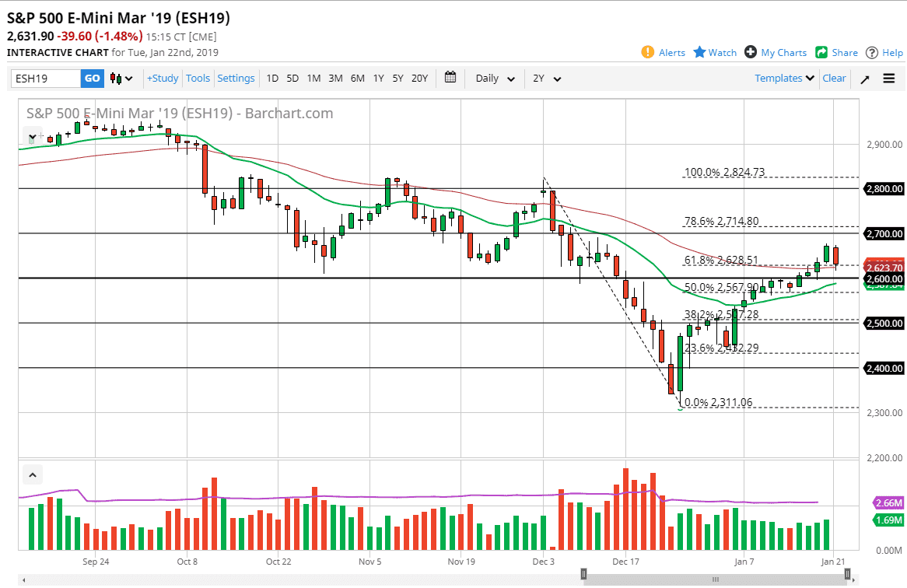Click the My Charts plus icon
This screenshot has width=907, height=588.
[x=749, y=52]
